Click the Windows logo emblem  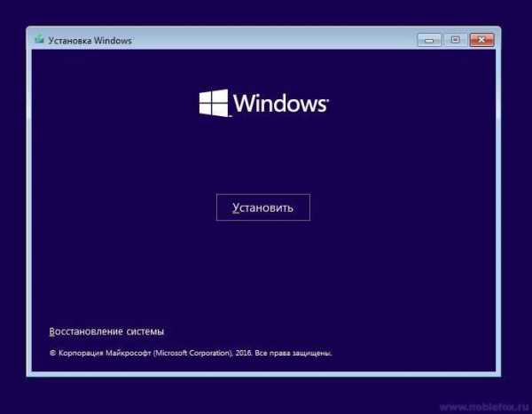[x=214, y=103]
